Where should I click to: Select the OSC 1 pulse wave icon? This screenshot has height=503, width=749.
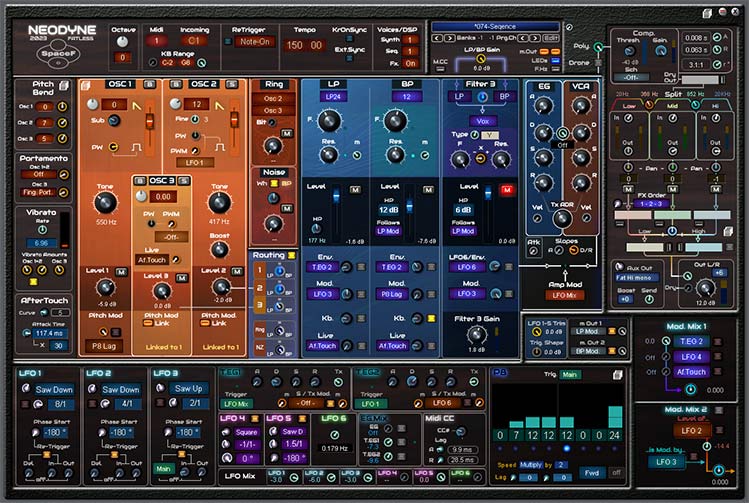coord(136,148)
